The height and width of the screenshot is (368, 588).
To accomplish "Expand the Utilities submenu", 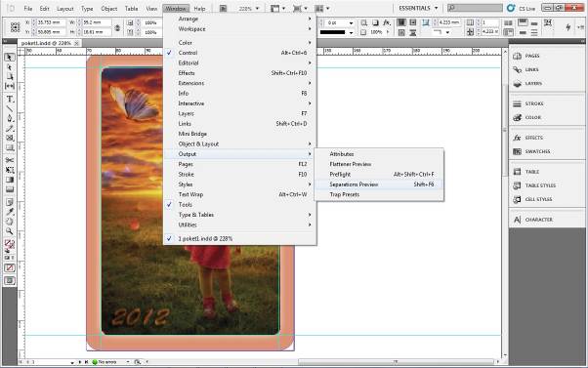I will click(x=239, y=225).
